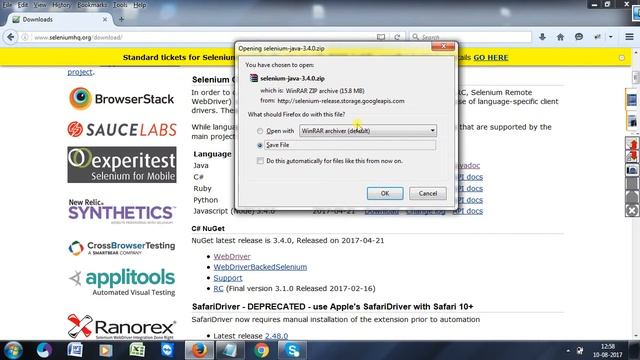Screen dimensions: 640x360
Task: Check Do this automatically for files checkbox
Action: pos(260,161)
